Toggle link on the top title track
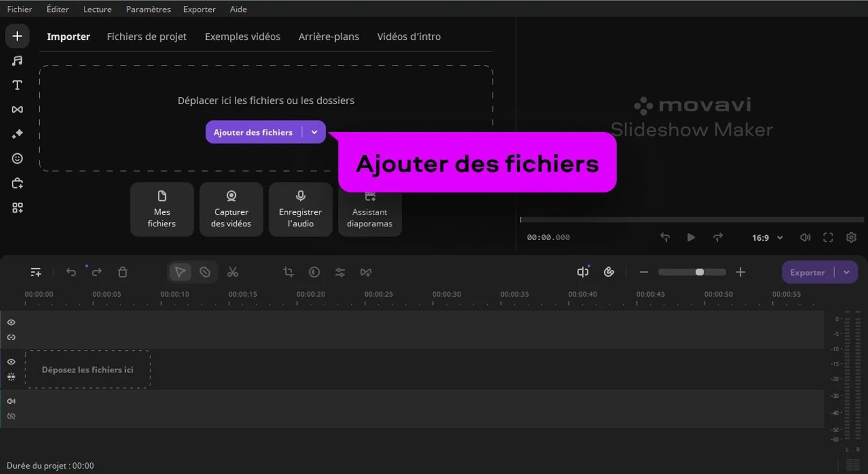868x474 pixels. click(x=11, y=337)
